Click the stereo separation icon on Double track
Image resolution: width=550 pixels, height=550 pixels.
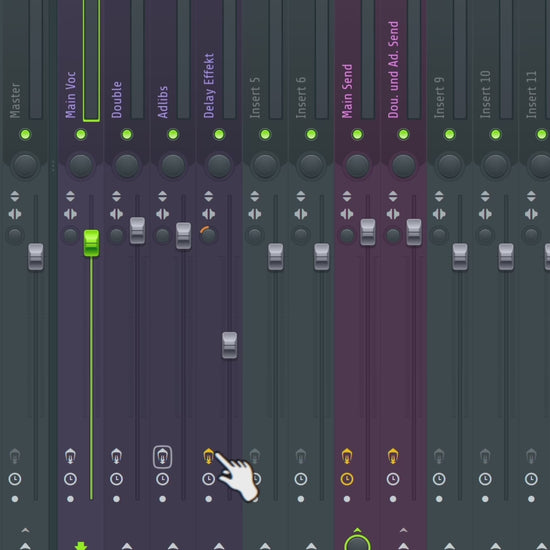click(x=116, y=214)
